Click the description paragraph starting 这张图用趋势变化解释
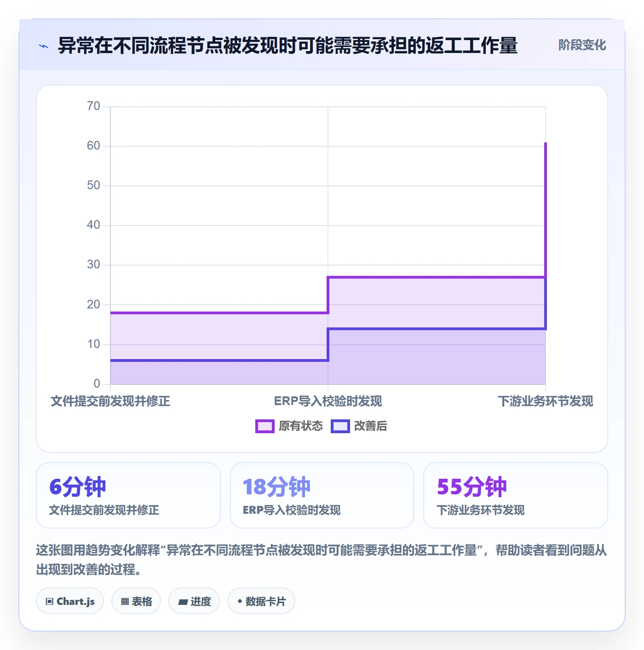Viewport: 644px width, 650px height. pyautogui.click(x=322, y=560)
